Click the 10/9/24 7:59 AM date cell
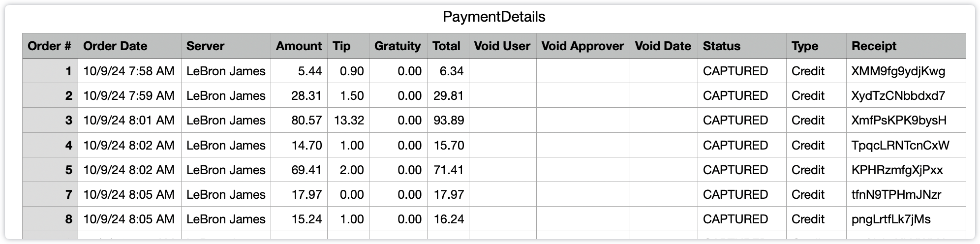The width and height of the screenshot is (980, 244). [x=129, y=96]
